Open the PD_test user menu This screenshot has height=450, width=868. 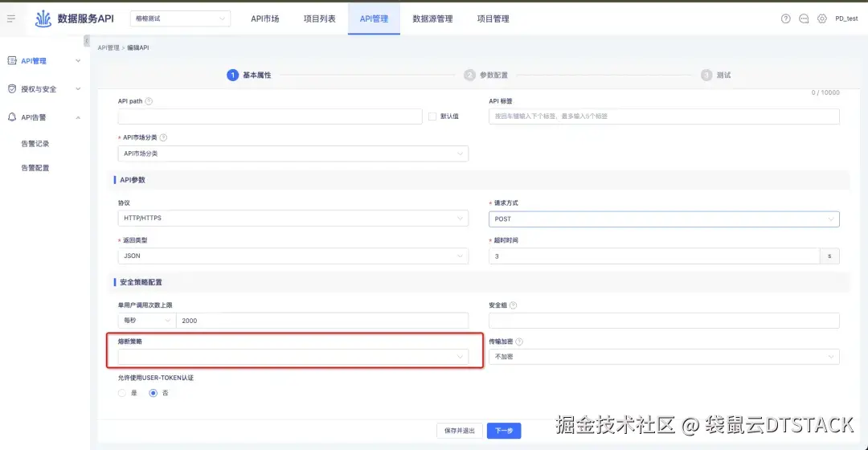pos(846,18)
